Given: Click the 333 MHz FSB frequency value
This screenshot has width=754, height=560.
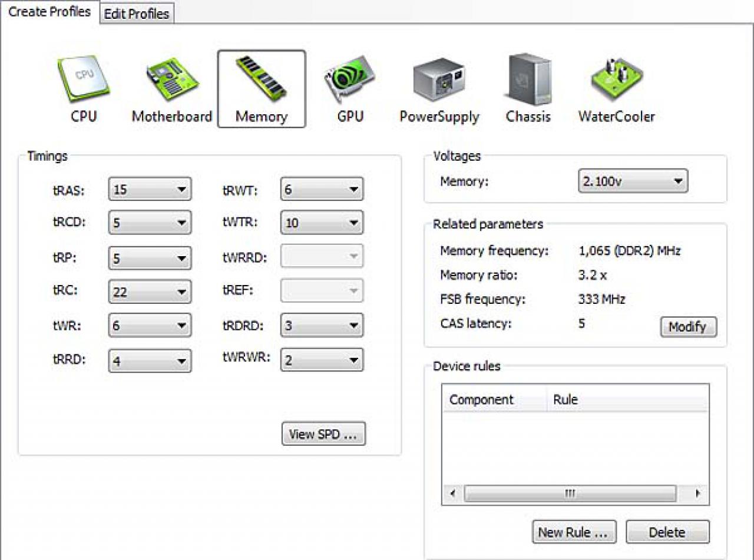Looking at the screenshot, I should (x=602, y=299).
